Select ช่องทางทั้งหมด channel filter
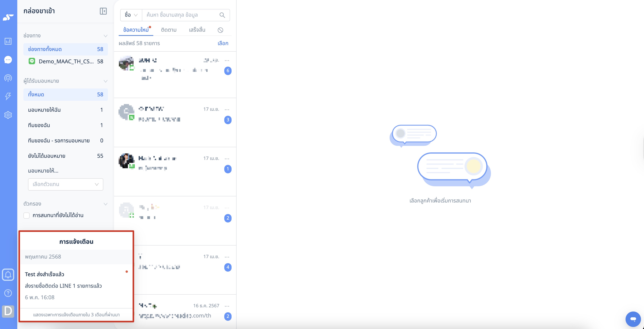 (x=65, y=49)
